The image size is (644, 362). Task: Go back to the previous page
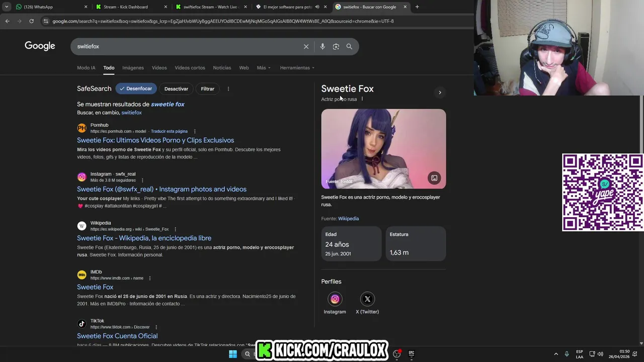pos(7,21)
